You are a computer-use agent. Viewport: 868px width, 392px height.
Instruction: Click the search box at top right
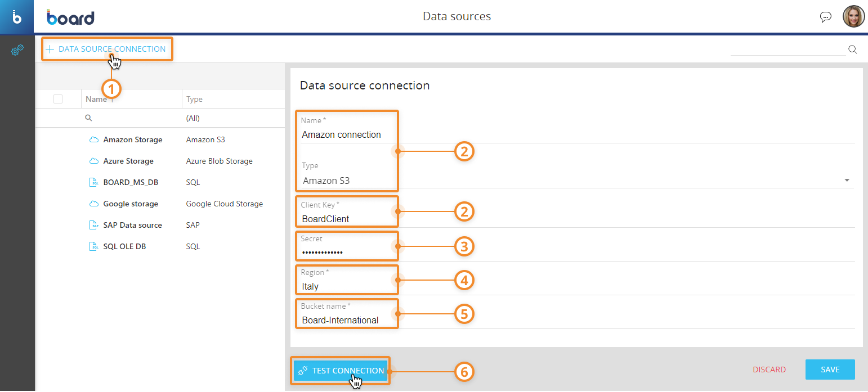click(788, 49)
